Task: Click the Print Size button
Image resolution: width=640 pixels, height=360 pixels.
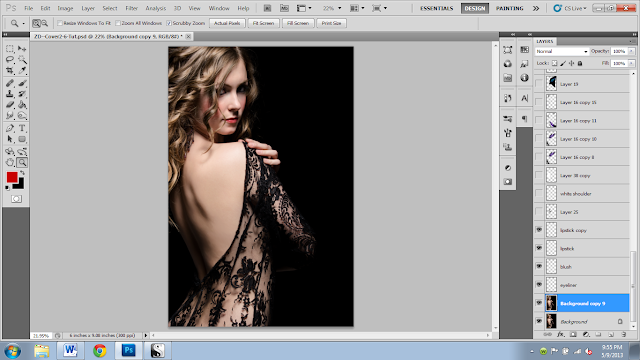Action: coord(331,23)
